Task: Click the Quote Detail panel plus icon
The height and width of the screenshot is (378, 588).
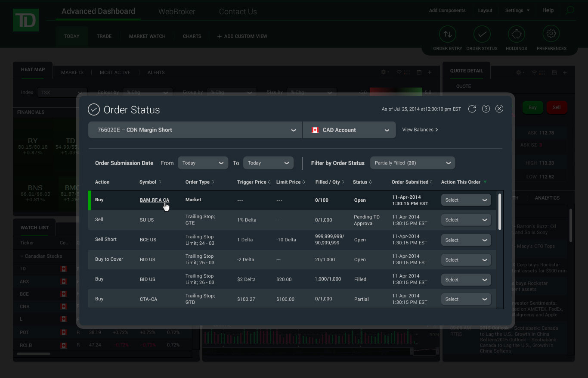Action: 565,73
